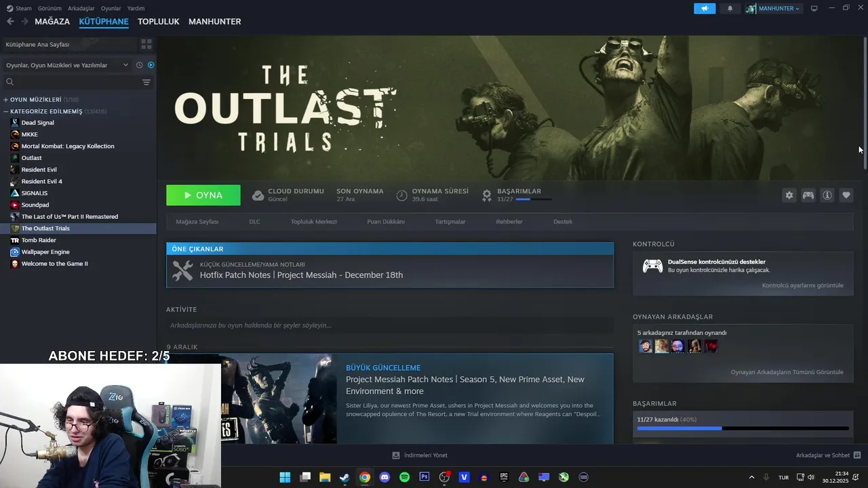The width and height of the screenshot is (868, 488).
Task: Open game settings gear icon
Action: 789,195
